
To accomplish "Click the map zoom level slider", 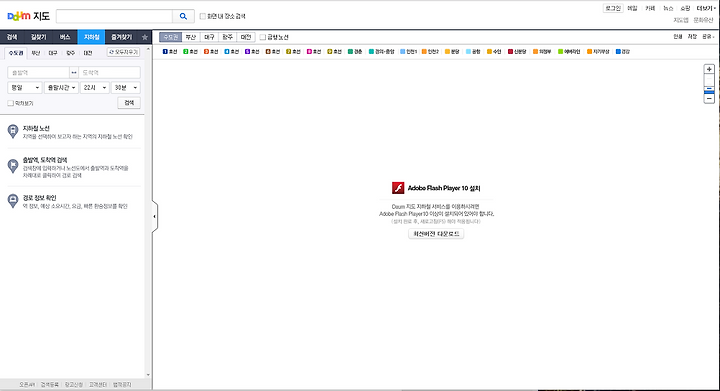I will click(x=709, y=84).
